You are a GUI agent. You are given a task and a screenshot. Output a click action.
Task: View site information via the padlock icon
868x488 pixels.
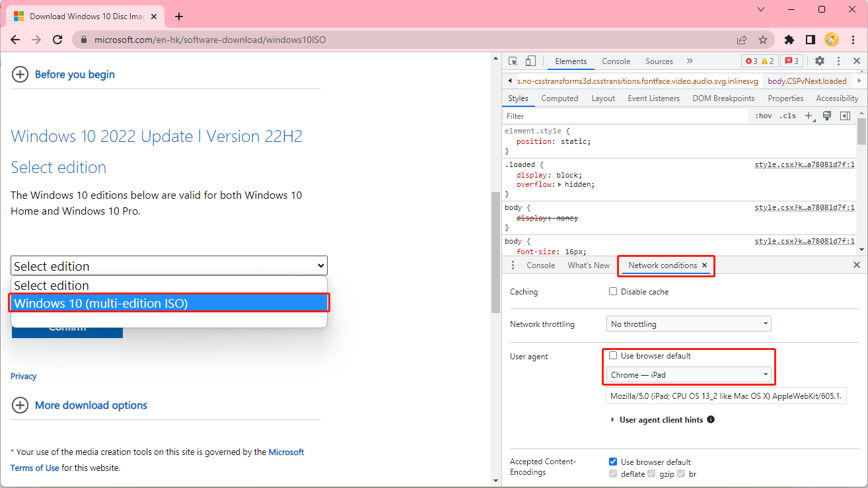83,40
